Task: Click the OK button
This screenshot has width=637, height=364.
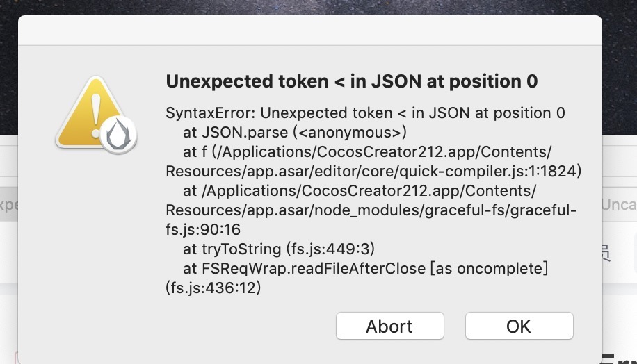Action: (x=519, y=326)
